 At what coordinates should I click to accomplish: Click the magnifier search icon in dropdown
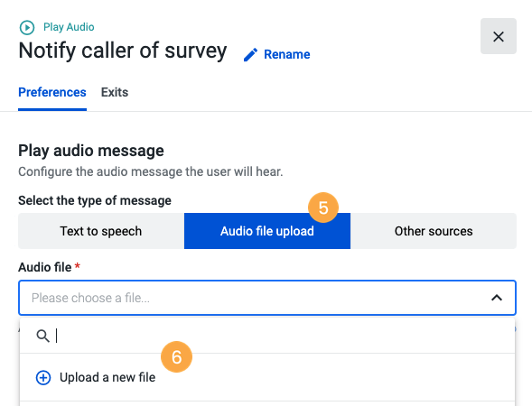pyautogui.click(x=42, y=336)
